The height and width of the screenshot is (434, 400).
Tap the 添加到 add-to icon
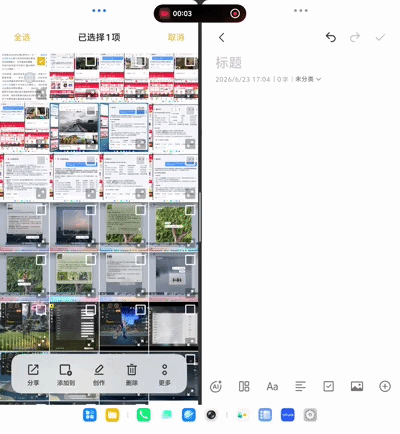[66, 370]
